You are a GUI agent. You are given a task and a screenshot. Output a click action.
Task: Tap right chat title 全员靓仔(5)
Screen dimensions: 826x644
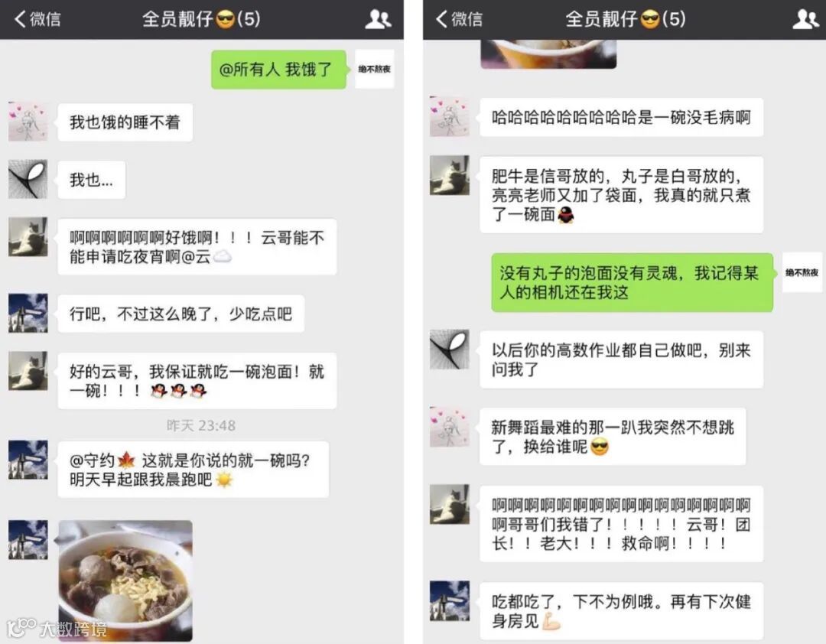[x=626, y=19]
